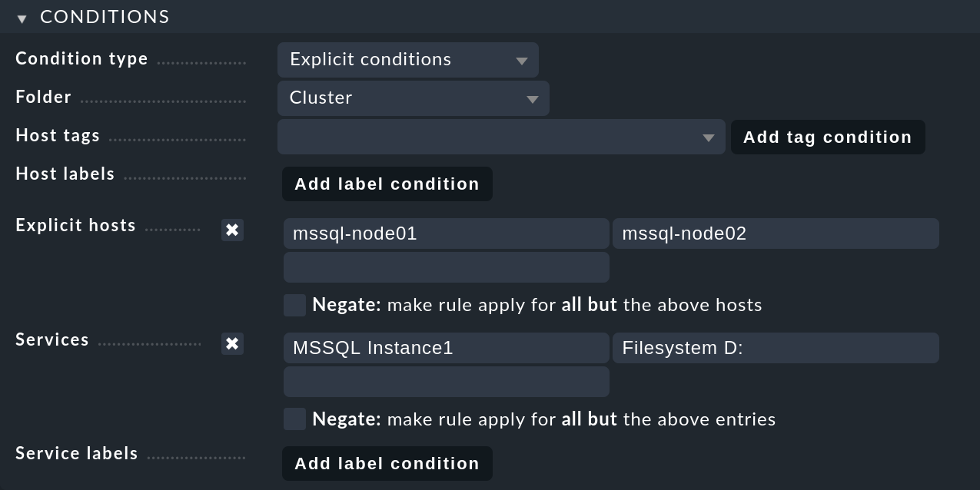Click the Host tags dropdown arrow
Image resolution: width=980 pixels, height=490 pixels.
coord(708,137)
